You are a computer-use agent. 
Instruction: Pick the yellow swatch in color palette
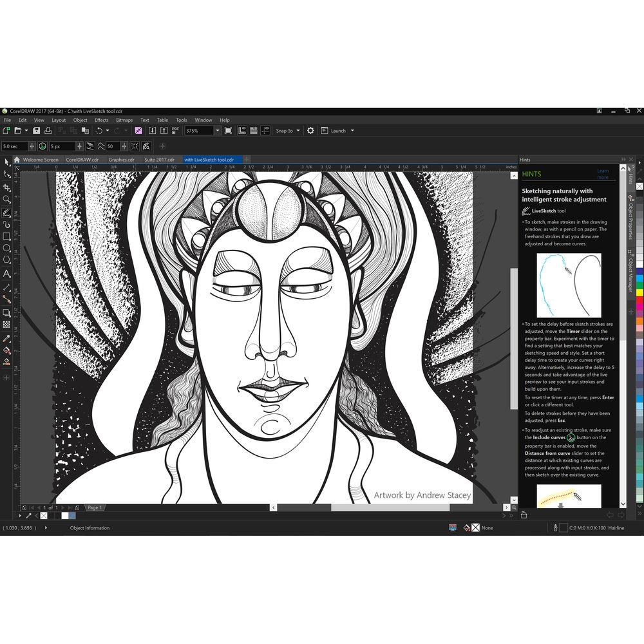639,292
